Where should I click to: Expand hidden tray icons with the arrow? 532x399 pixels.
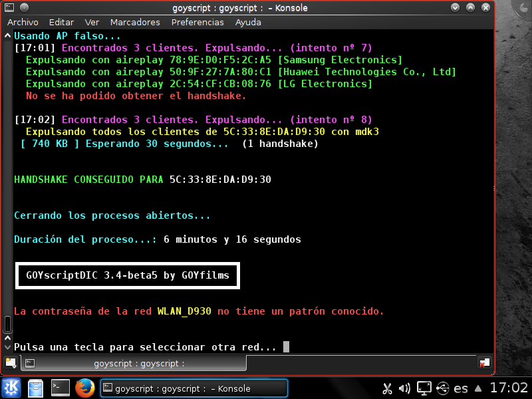click(x=478, y=388)
